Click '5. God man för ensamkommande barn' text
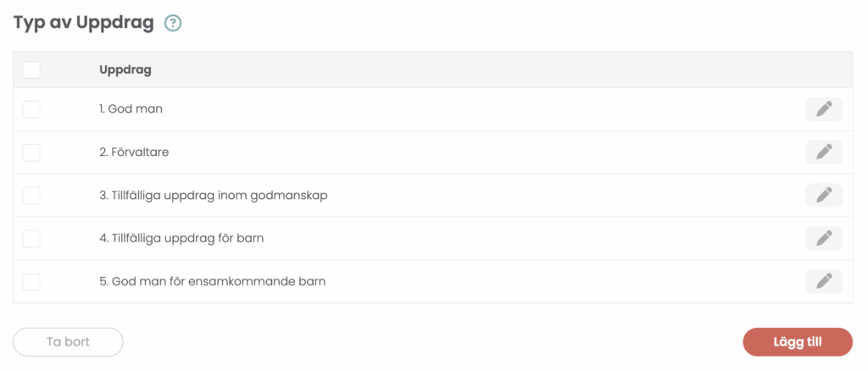868x371 pixels. (212, 281)
